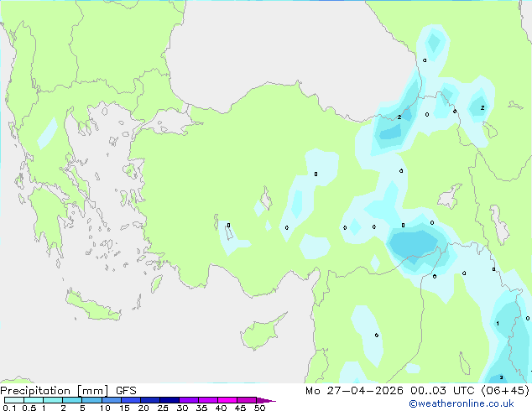Click the "(06+45)" forecast run text
Screen dimensions: 532x411
pos(505,391)
